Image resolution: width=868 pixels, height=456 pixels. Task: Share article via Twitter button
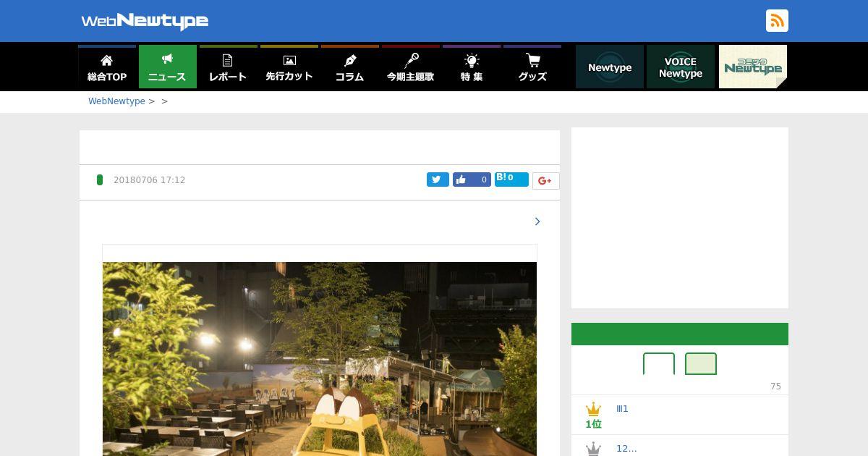click(x=438, y=180)
